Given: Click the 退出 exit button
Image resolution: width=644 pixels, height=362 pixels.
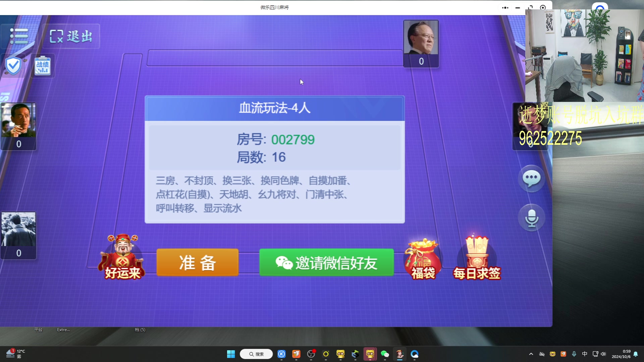Looking at the screenshot, I should (71, 36).
